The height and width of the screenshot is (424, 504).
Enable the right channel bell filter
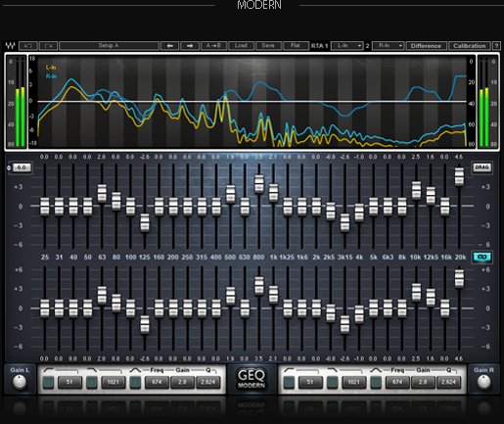[376, 382]
